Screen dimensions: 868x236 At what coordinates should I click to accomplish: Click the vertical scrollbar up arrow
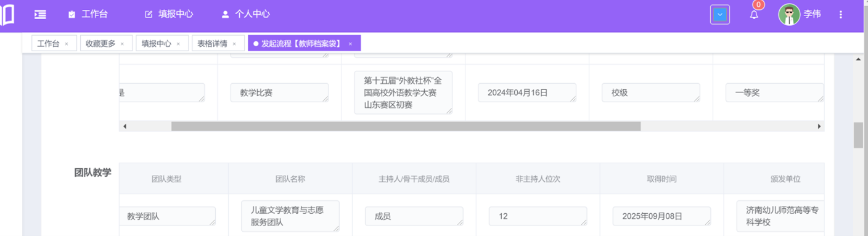pos(858,59)
